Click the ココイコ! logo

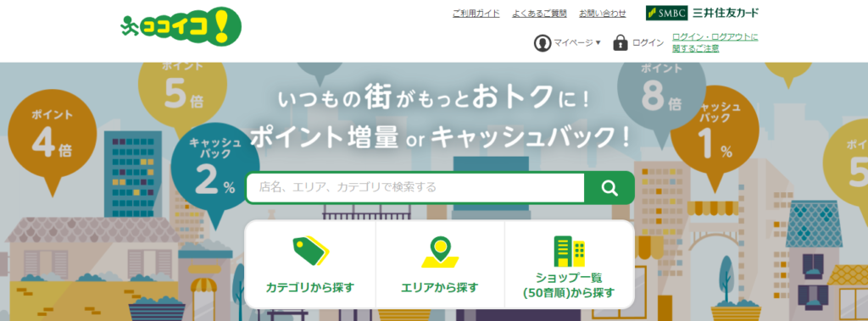coord(181,26)
